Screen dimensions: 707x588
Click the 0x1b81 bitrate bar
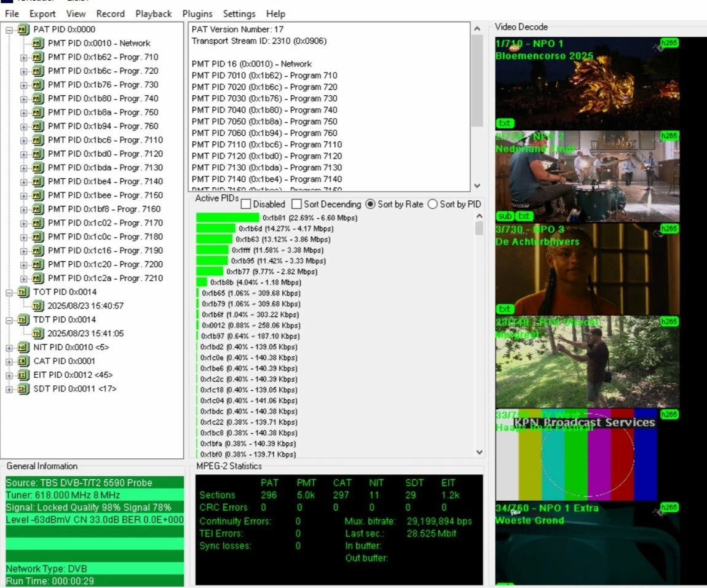(227, 218)
